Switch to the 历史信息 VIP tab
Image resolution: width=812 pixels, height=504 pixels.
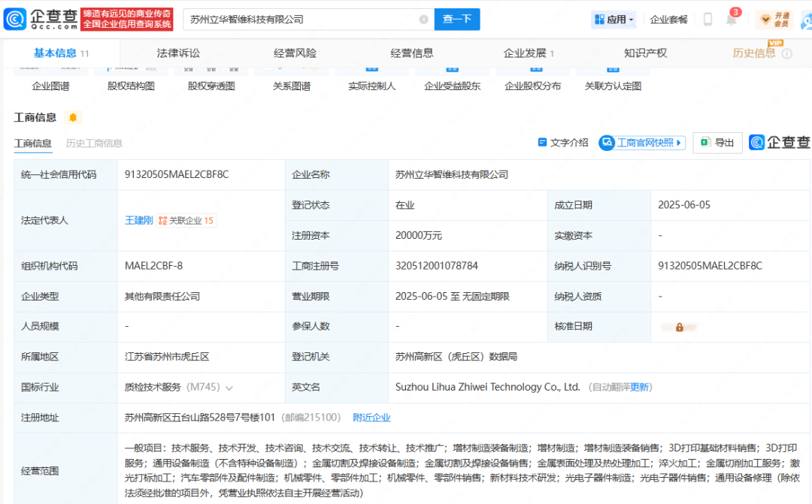[x=754, y=53]
